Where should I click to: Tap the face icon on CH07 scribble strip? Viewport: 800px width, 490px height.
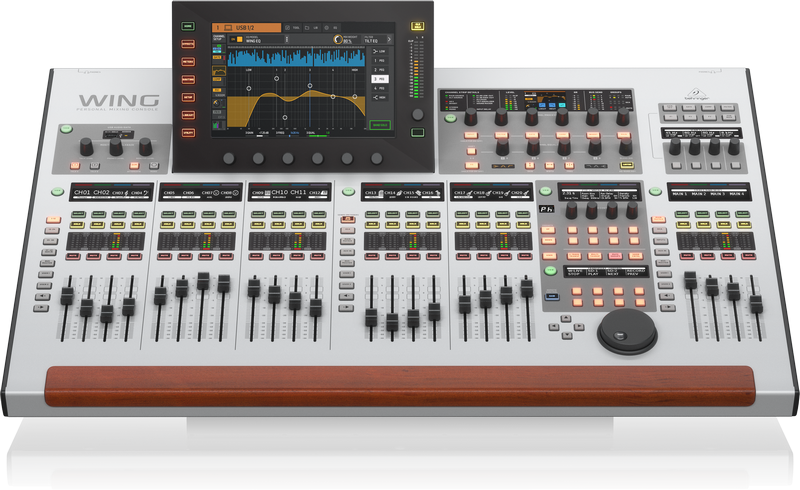[x=216, y=193]
